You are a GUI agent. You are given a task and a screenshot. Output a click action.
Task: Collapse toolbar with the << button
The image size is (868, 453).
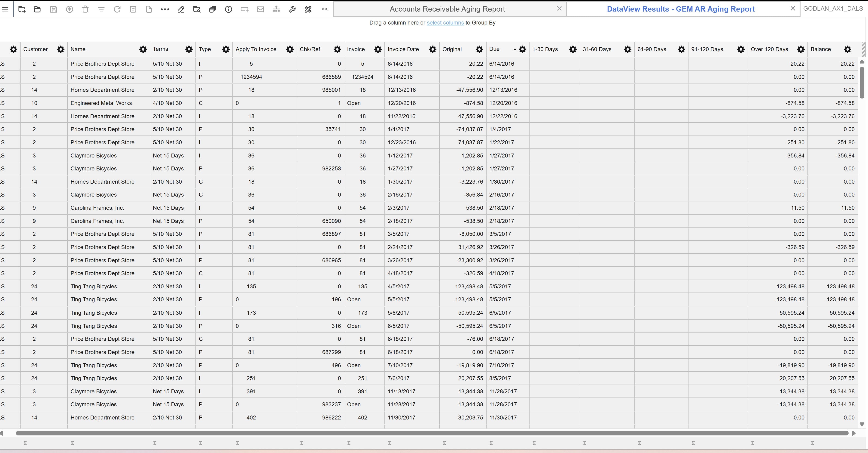pyautogui.click(x=324, y=9)
